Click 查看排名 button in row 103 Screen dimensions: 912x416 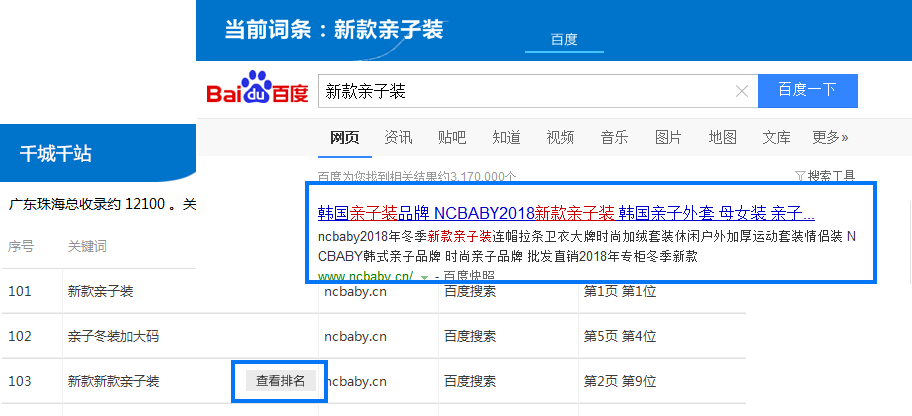[280, 381]
